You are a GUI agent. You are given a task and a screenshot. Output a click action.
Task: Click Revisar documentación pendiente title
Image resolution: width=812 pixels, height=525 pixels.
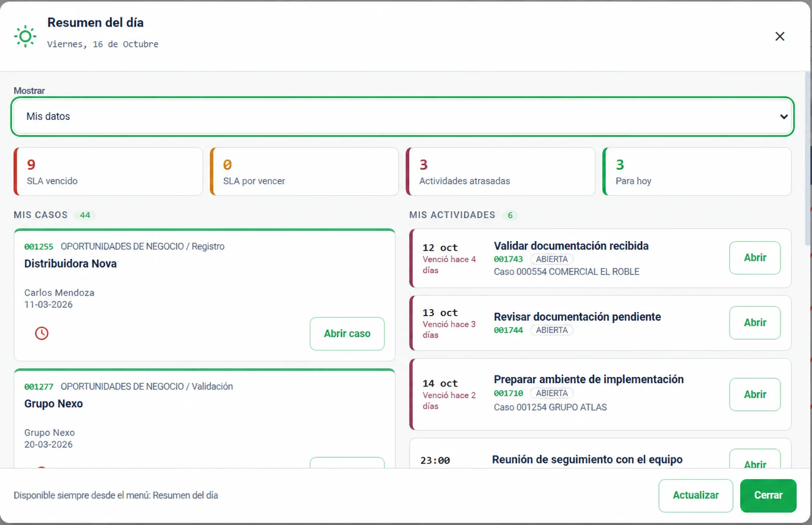pyautogui.click(x=577, y=317)
